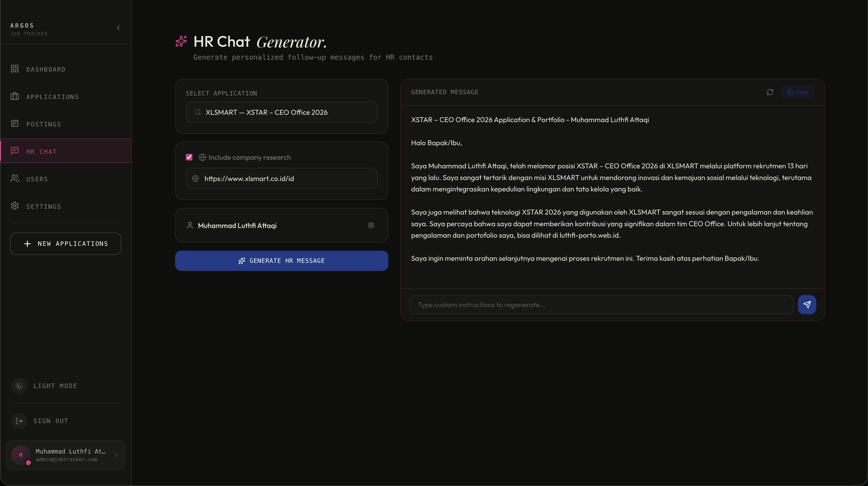Click the ARGOS Job Tracker logo text

tap(29, 29)
